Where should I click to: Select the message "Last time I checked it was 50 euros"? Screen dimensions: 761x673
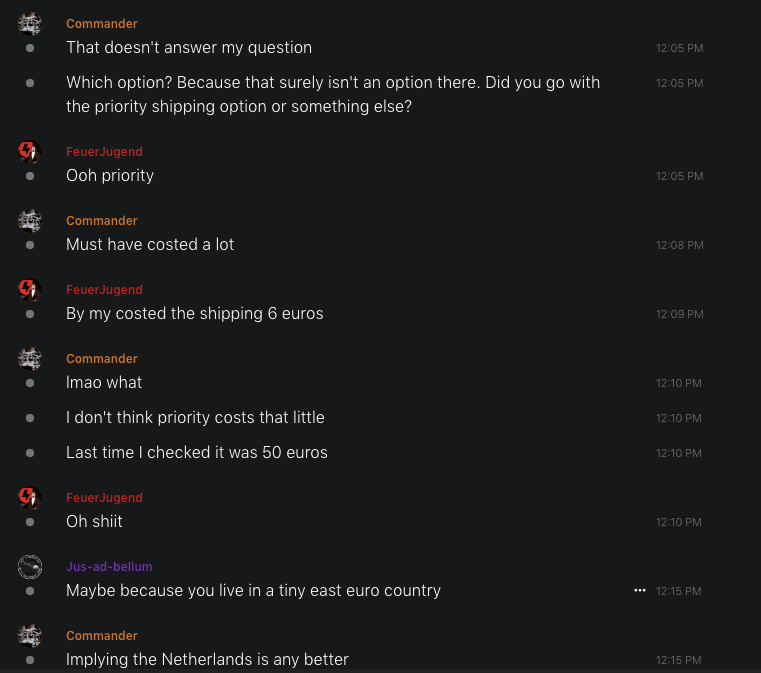(197, 452)
